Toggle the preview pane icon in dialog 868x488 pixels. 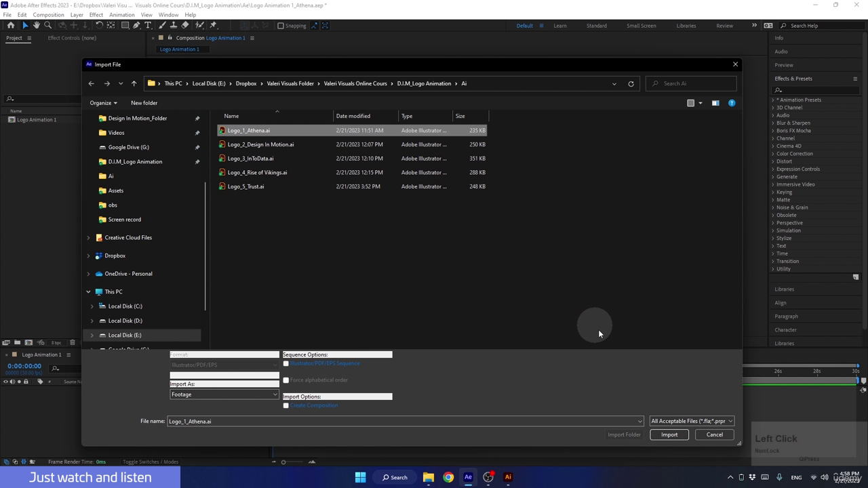point(715,103)
